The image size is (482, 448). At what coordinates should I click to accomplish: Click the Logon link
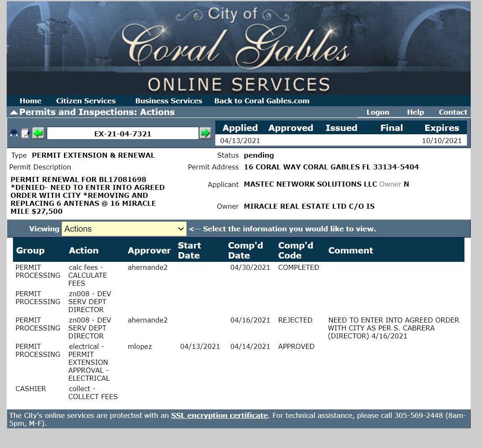[377, 112]
